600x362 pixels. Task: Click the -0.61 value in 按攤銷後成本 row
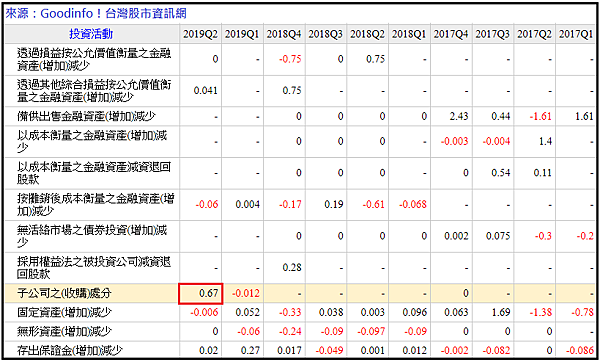[x=373, y=204]
